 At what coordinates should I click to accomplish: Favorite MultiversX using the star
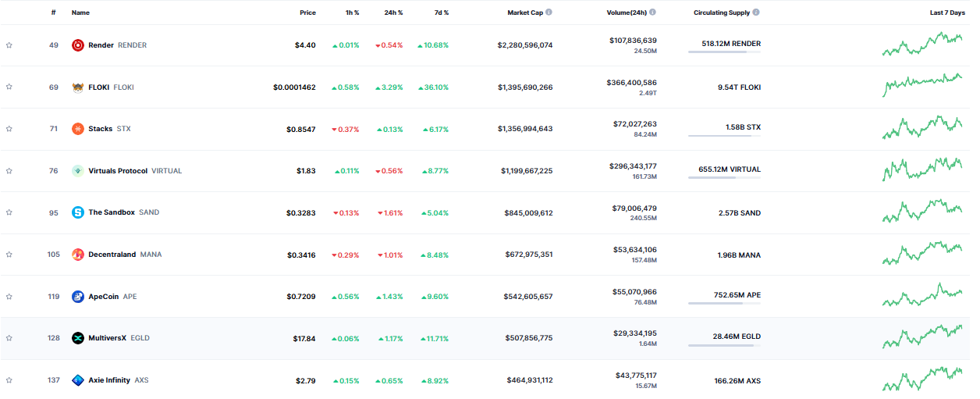coord(9,338)
